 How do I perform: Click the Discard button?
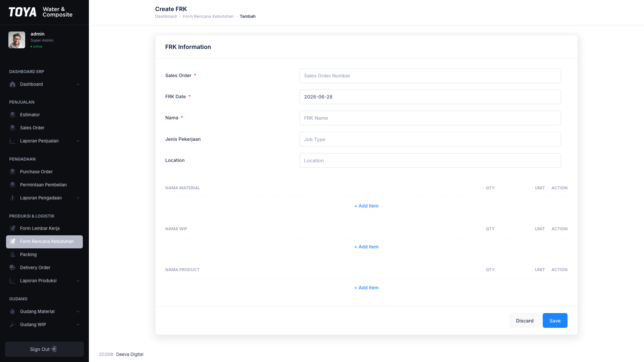[525, 320]
